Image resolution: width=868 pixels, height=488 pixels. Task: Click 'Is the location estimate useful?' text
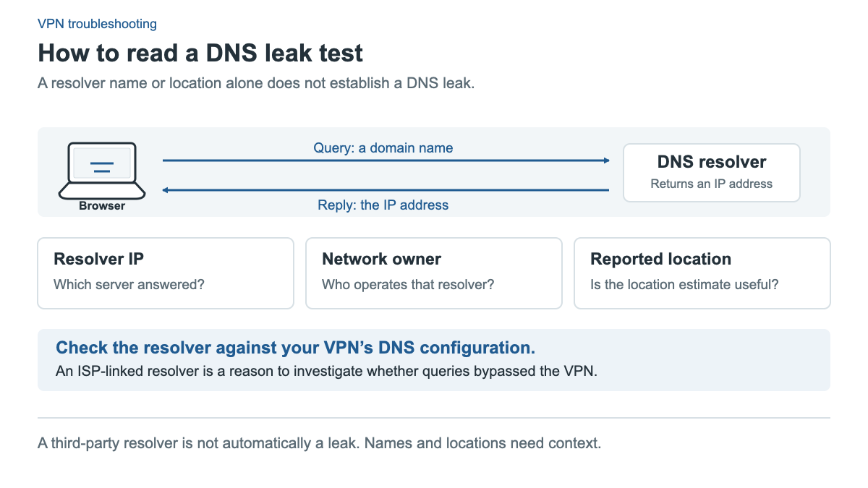(684, 284)
